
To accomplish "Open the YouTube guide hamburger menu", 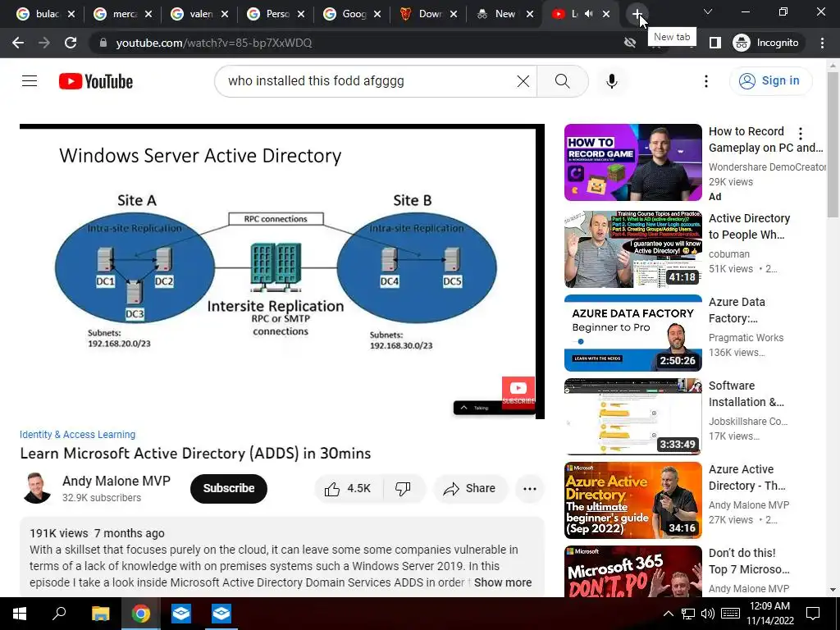I will coord(30,81).
